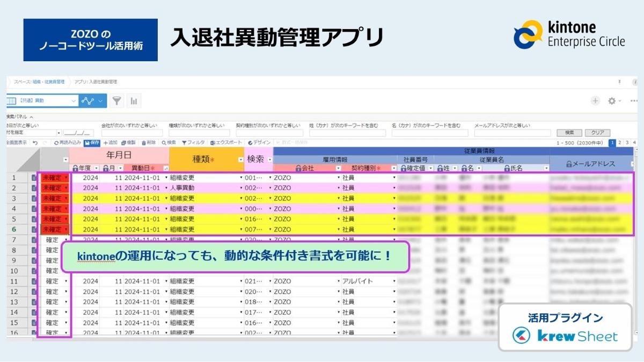
Task: Open row 1 未確定 status dropdown
Action: tap(66, 178)
